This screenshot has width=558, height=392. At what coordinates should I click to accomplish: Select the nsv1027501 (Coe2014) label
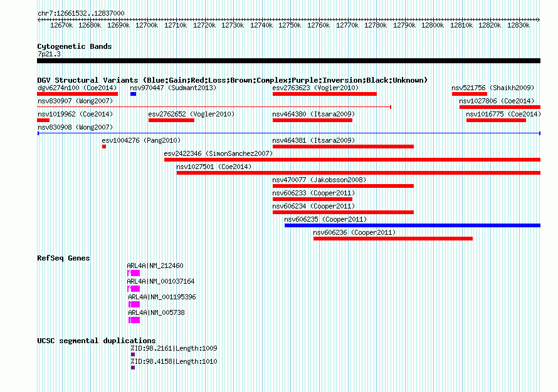point(214,167)
